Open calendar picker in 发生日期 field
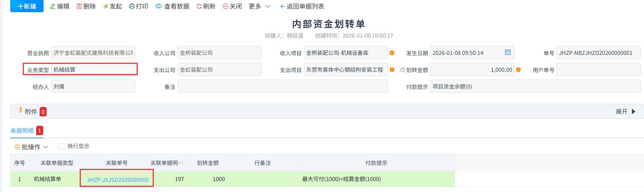 (x=507, y=53)
